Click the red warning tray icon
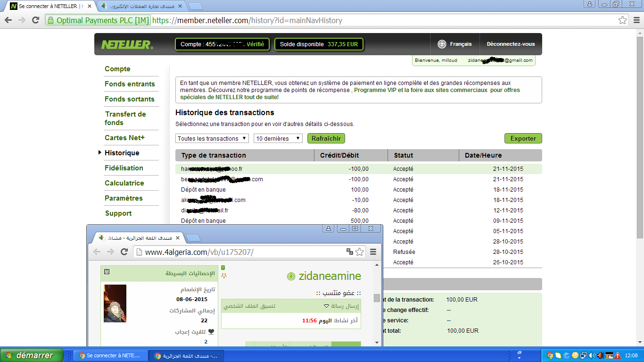Image resolution: width=644 pixels, height=362 pixels. 617,355
